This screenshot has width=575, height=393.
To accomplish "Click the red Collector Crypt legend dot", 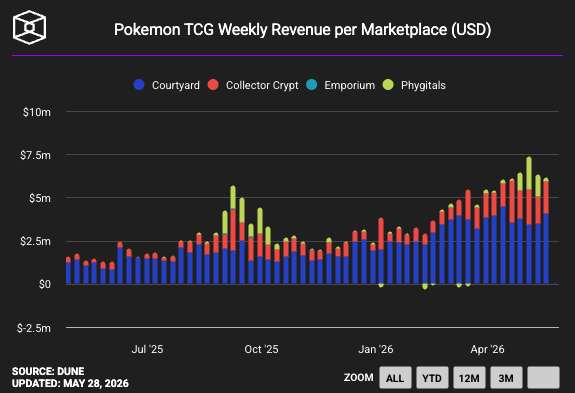I will click(213, 85).
